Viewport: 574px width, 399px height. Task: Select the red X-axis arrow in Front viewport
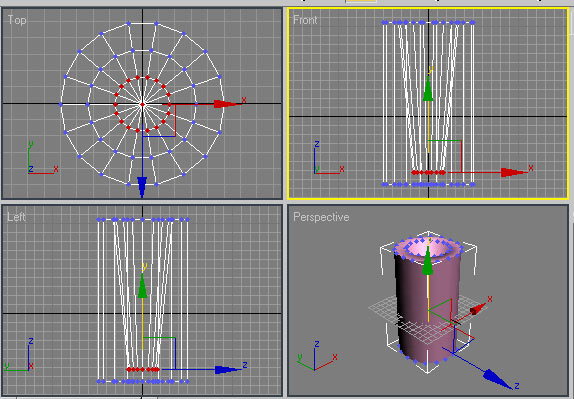[x=513, y=172]
